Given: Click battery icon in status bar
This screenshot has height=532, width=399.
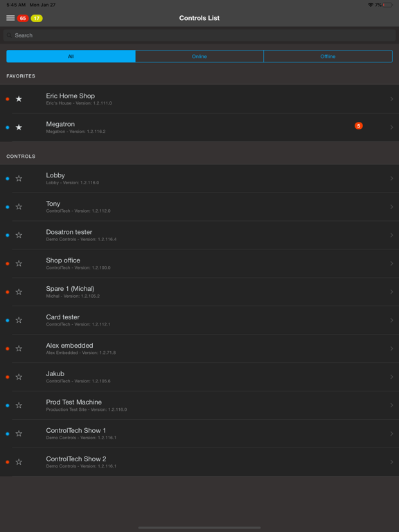Looking at the screenshot, I should [x=388, y=5].
